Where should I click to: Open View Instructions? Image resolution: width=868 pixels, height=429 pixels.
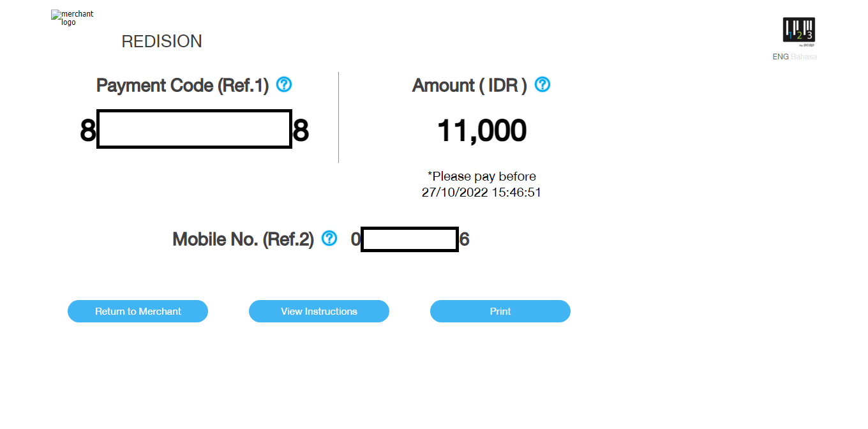(x=319, y=312)
